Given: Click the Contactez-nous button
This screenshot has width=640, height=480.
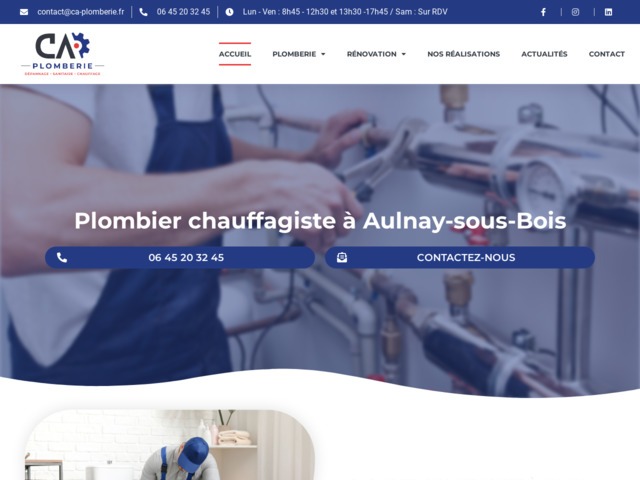Looking at the screenshot, I should coord(460,258).
